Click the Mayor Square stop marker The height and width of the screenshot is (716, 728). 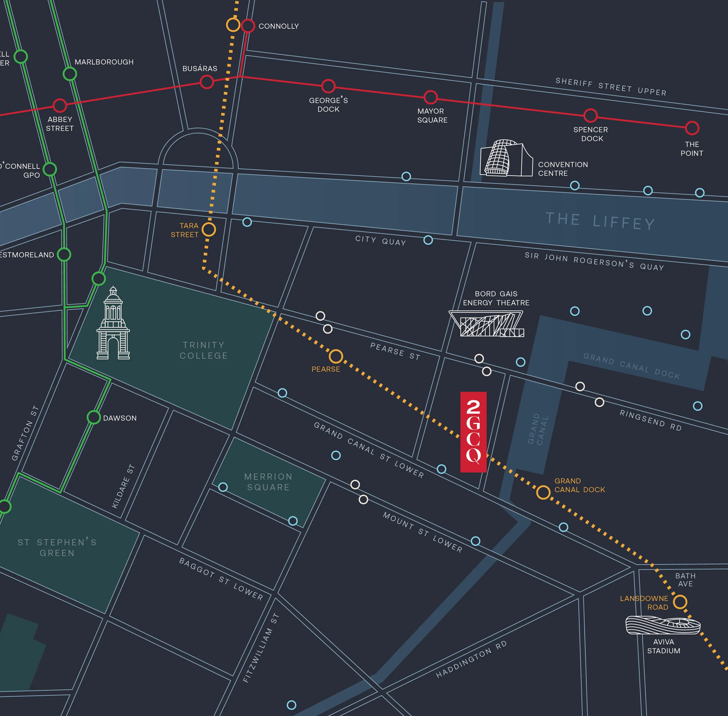pyautogui.click(x=431, y=97)
